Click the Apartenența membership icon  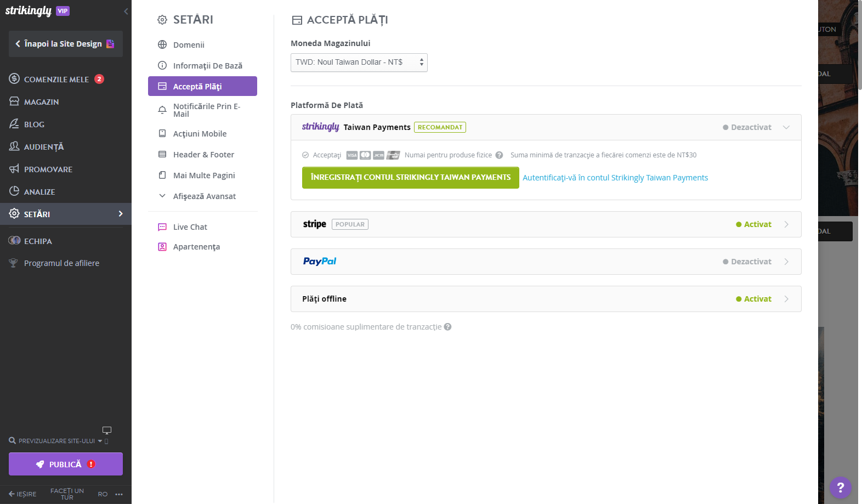(162, 247)
